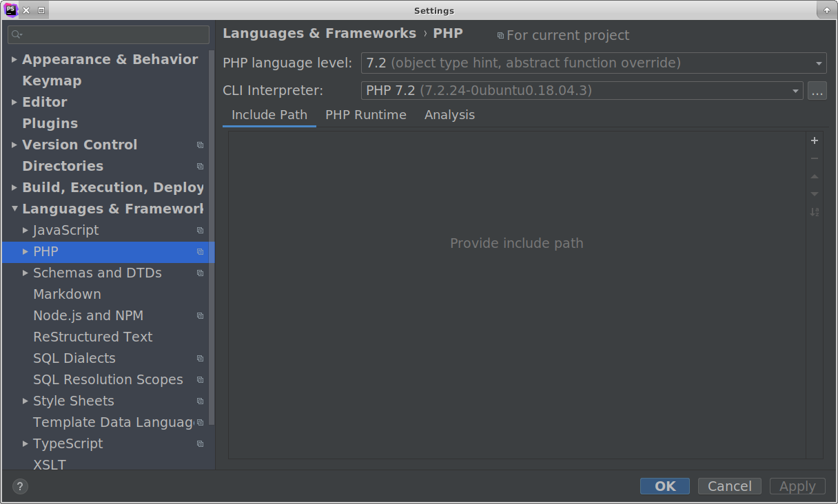
Task: Click the add include path plus icon
Action: click(x=815, y=140)
